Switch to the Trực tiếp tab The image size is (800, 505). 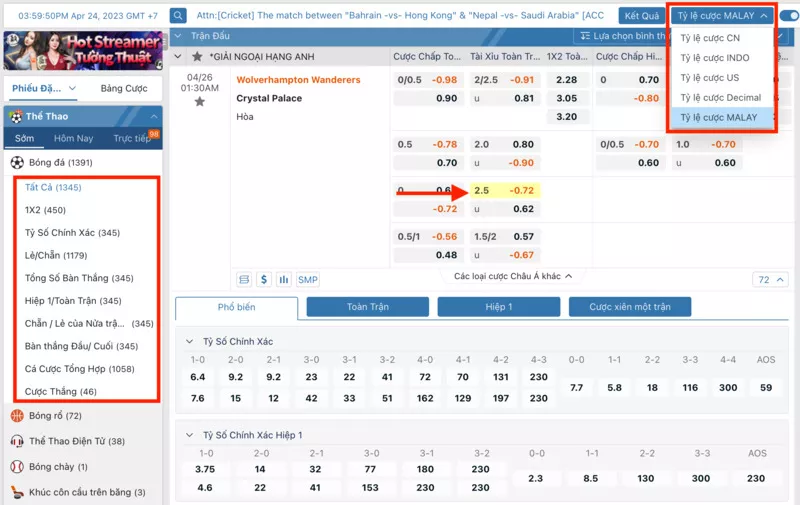click(132, 138)
